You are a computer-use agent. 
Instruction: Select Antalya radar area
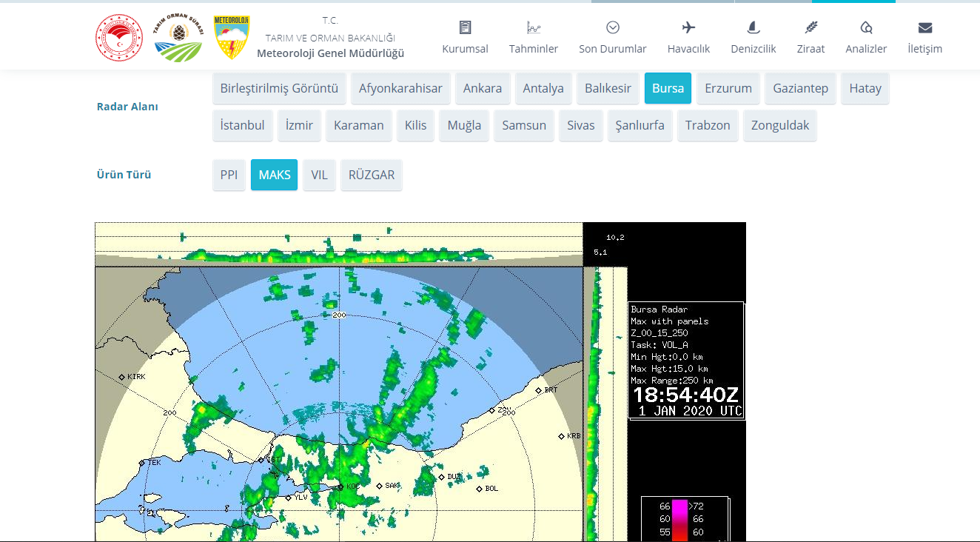pyautogui.click(x=543, y=88)
